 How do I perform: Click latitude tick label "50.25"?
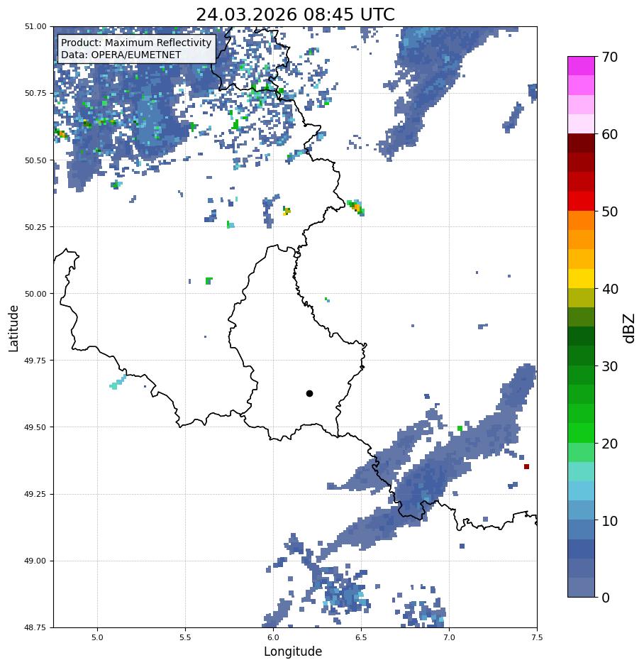pos(35,227)
